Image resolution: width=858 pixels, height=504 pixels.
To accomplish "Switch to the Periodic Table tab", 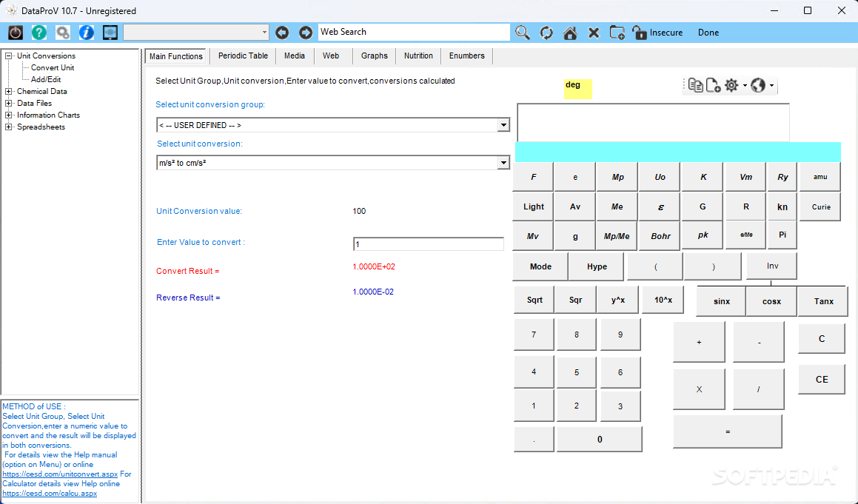I will coord(243,56).
